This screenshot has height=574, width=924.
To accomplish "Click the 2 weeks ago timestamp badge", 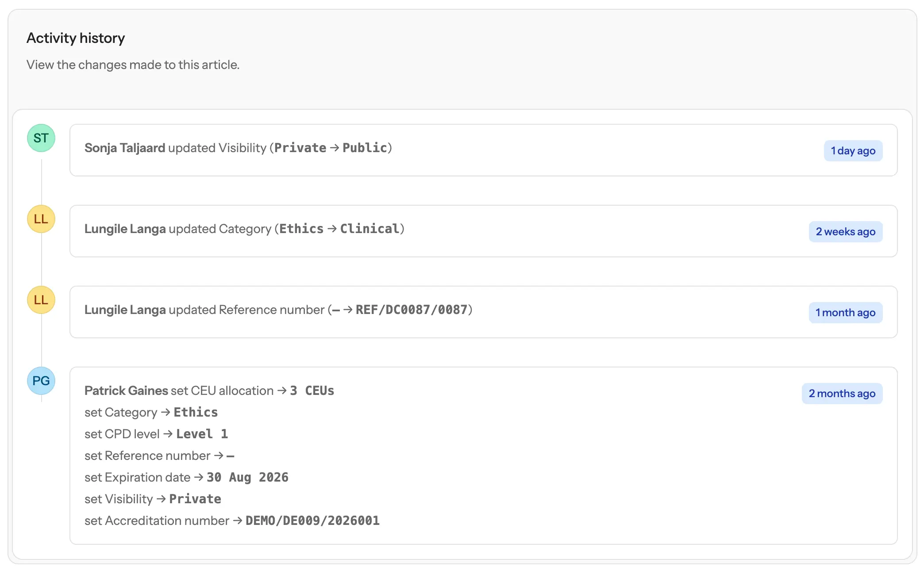I will (846, 231).
